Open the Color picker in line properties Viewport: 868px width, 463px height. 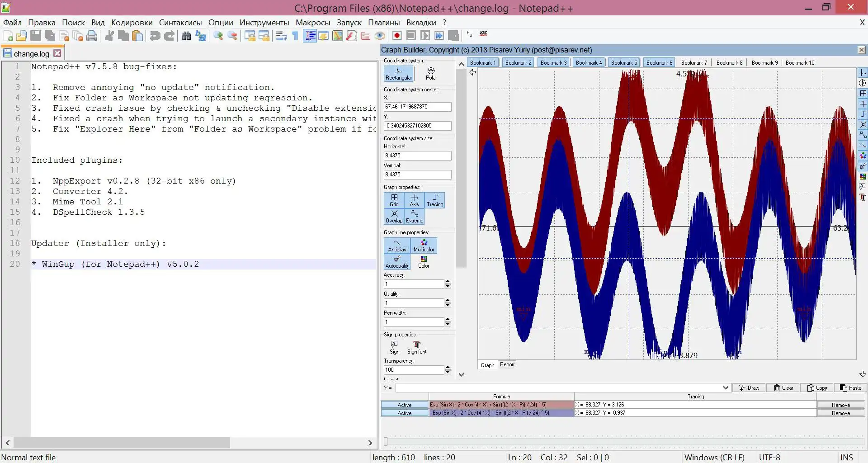[424, 262]
